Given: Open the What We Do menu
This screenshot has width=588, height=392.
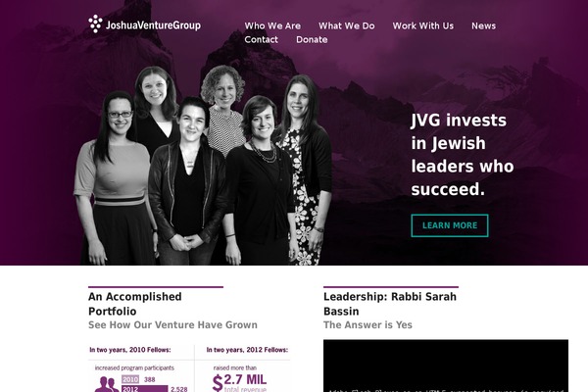Looking at the screenshot, I should point(347,25).
